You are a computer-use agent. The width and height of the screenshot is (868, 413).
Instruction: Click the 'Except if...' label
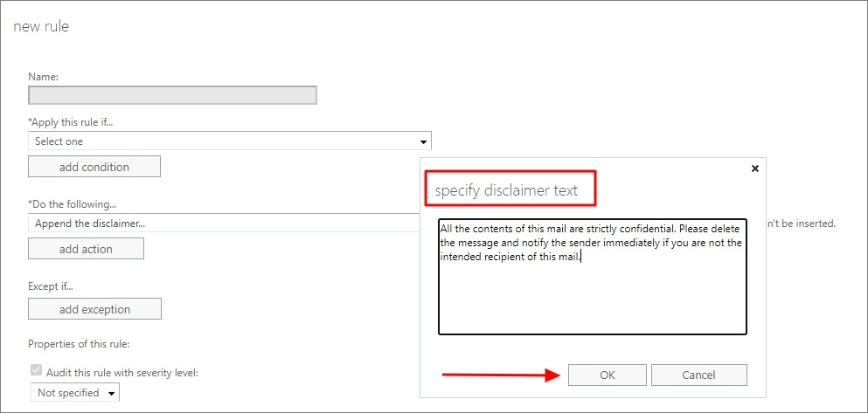[x=51, y=286]
